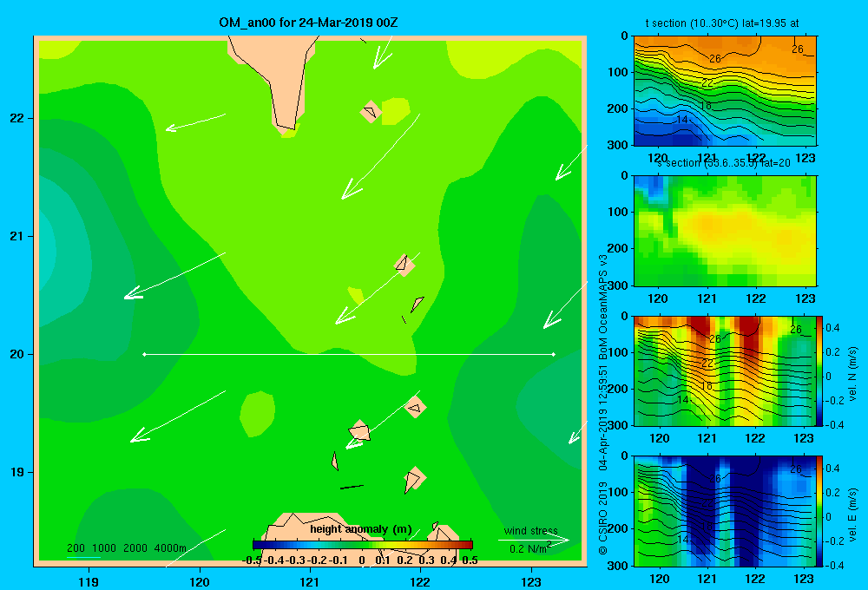Click the left endpoint of the white section line
Screen dimensions: 868x590
pyautogui.click(x=144, y=354)
